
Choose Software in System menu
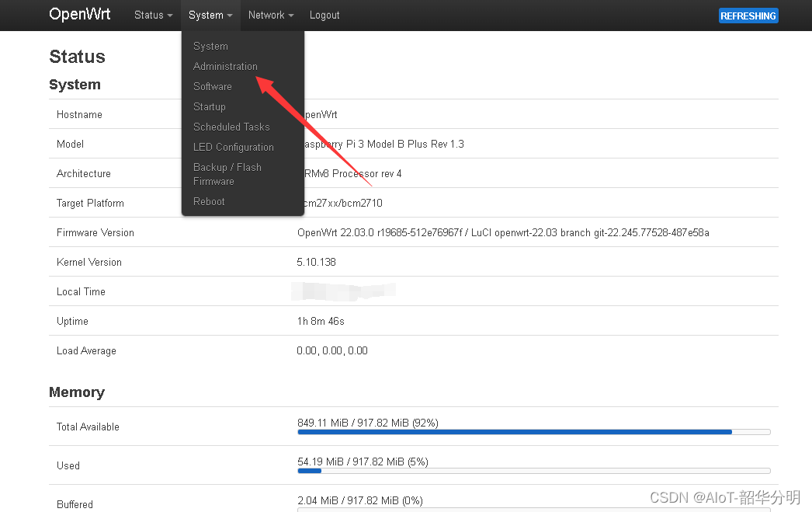point(213,86)
